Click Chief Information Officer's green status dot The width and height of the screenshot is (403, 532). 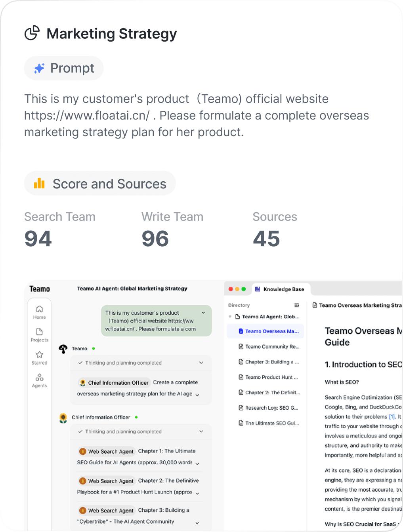(136, 417)
